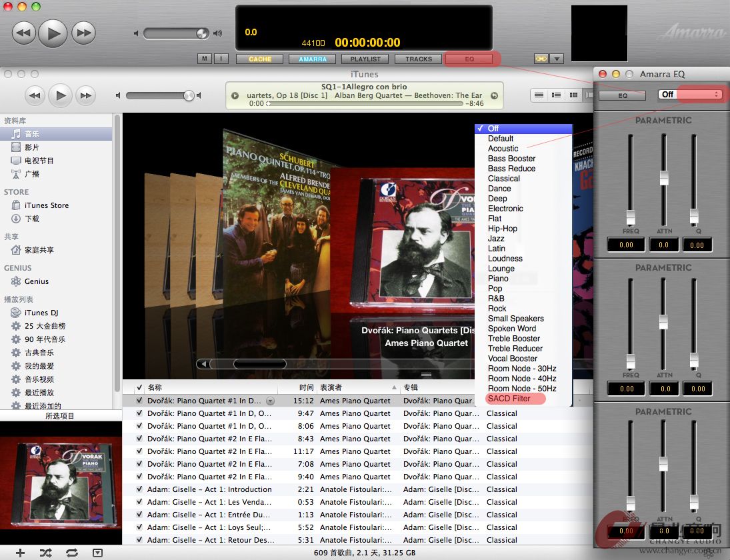Uncheck the first Dvořák Piano Quartet #1 track

(139, 400)
